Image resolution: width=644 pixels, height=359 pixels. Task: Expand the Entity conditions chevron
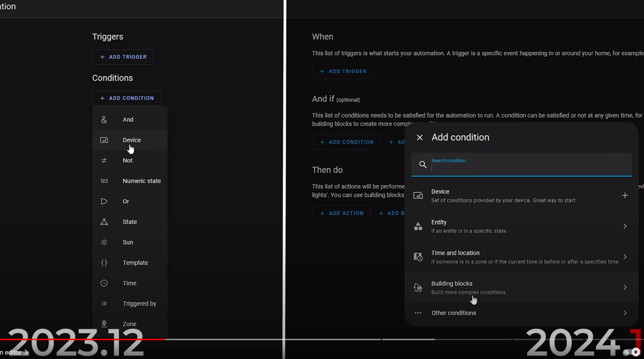625,226
